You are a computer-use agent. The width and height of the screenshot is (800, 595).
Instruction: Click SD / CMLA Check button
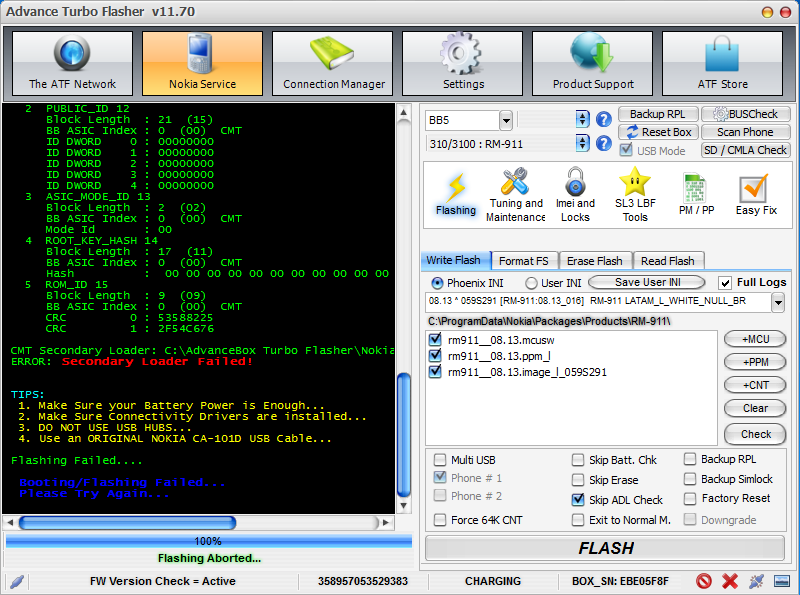[x=745, y=150]
